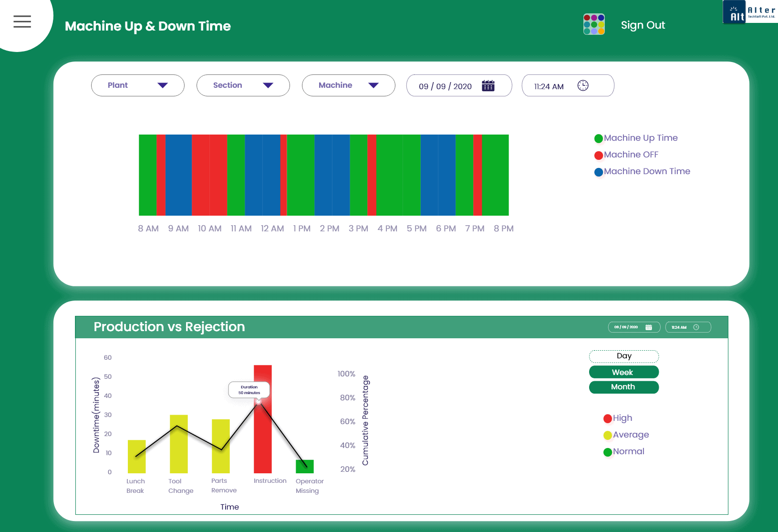Image resolution: width=778 pixels, height=532 pixels.
Task: Toggle Machine OFF legend entry
Action: (x=598, y=155)
